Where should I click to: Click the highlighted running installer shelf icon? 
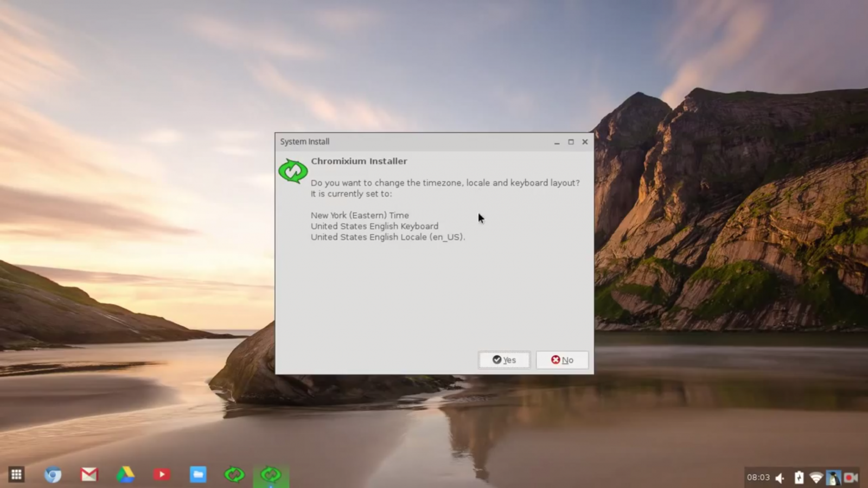pyautogui.click(x=271, y=475)
